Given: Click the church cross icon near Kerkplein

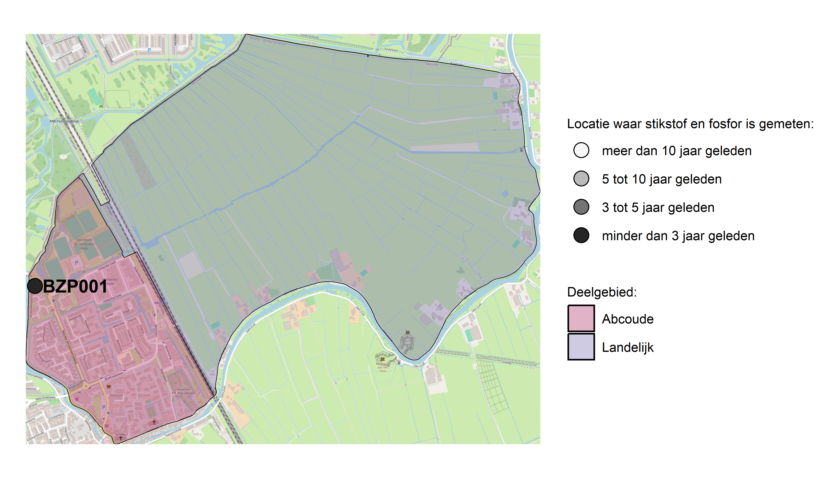Looking at the screenshot, I should coord(121,438).
